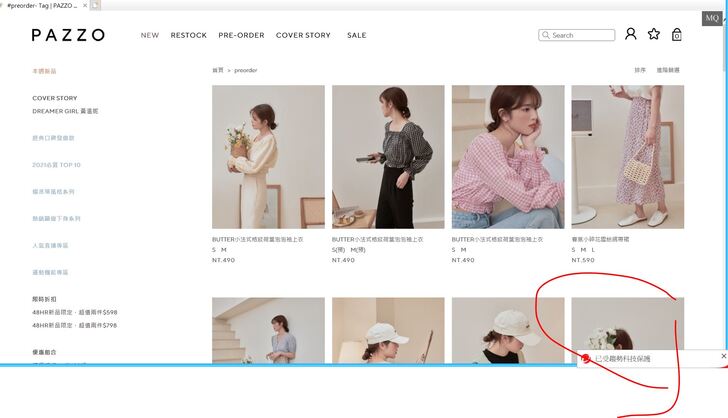Select size S for the cream blouse
The height and width of the screenshot is (418, 728).
[x=214, y=250]
